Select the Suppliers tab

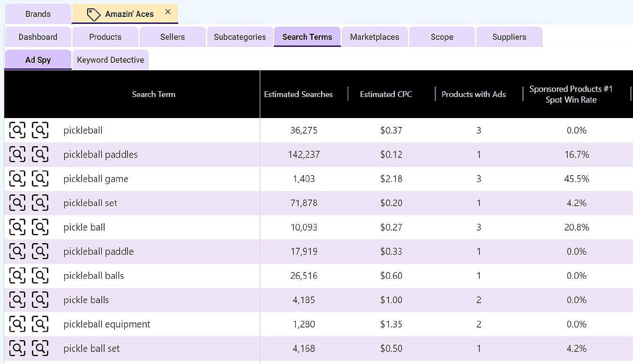[509, 37]
